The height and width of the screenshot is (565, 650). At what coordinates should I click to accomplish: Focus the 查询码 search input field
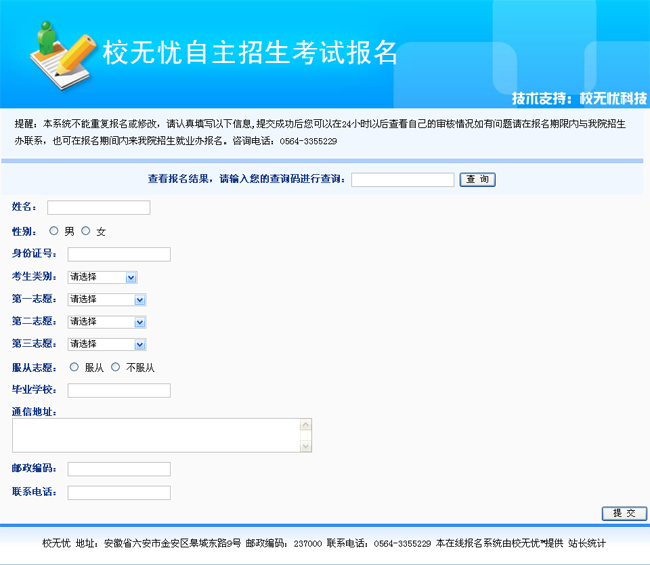(403, 180)
